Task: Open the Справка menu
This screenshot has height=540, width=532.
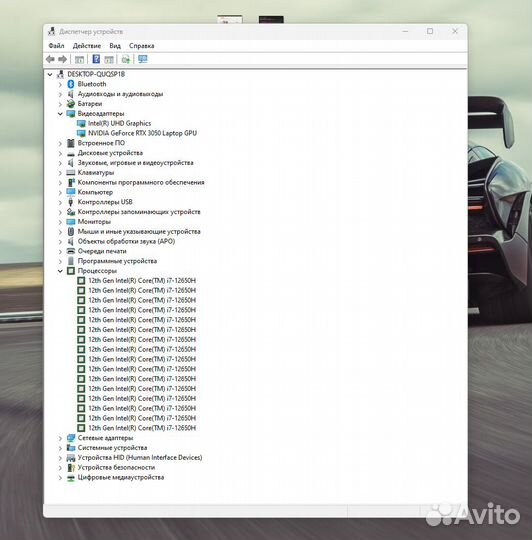Action: point(142,46)
